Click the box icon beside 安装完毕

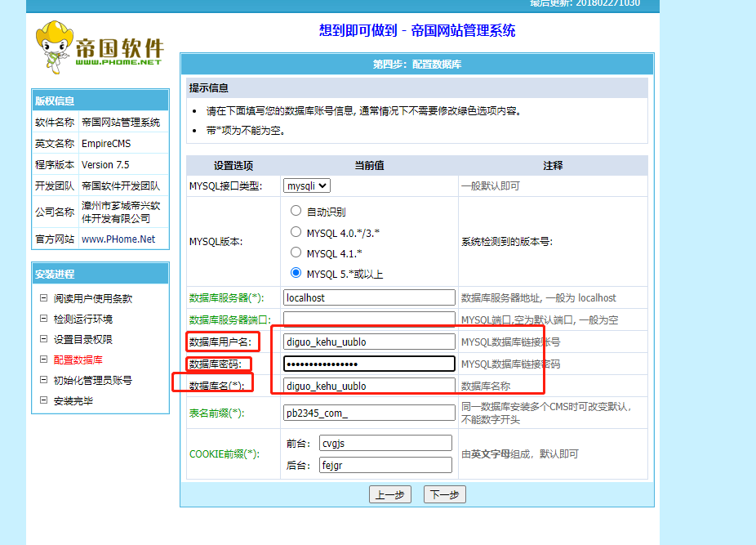[43, 400]
